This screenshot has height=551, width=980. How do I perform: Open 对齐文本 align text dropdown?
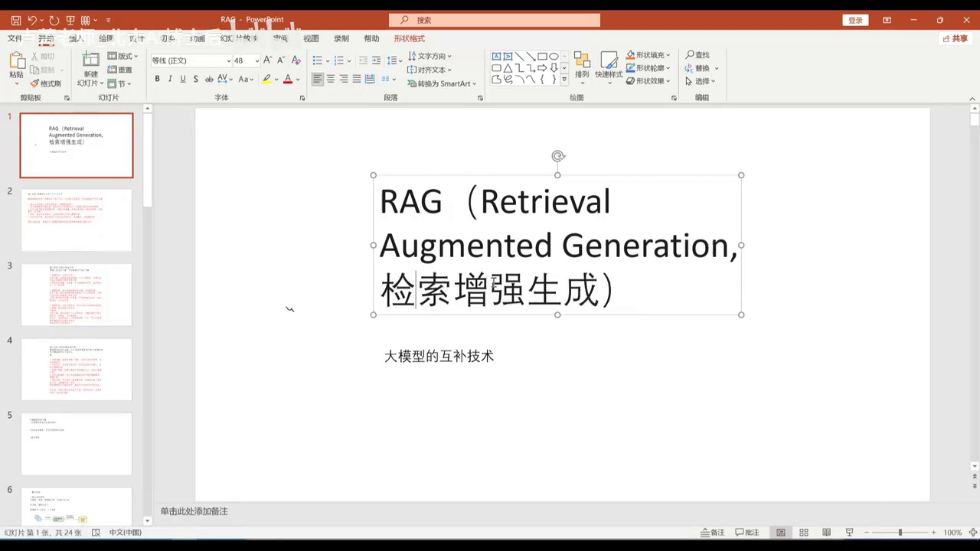click(x=430, y=70)
